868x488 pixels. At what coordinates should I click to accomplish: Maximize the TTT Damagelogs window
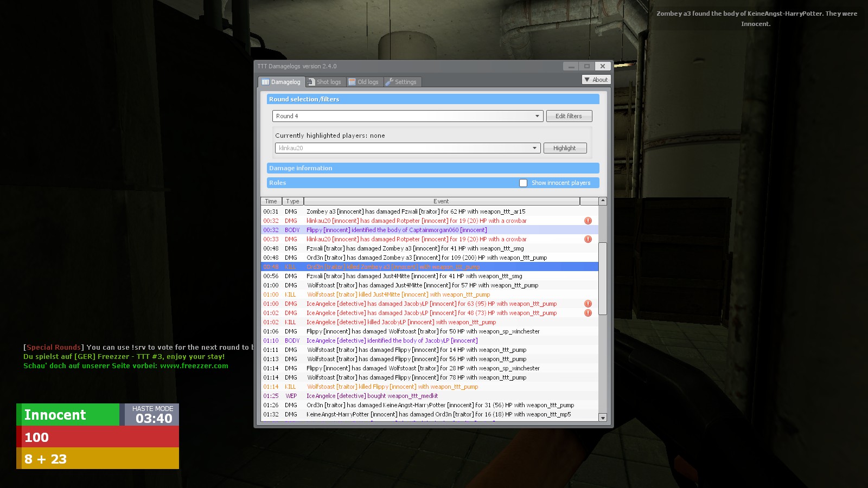pyautogui.click(x=586, y=66)
